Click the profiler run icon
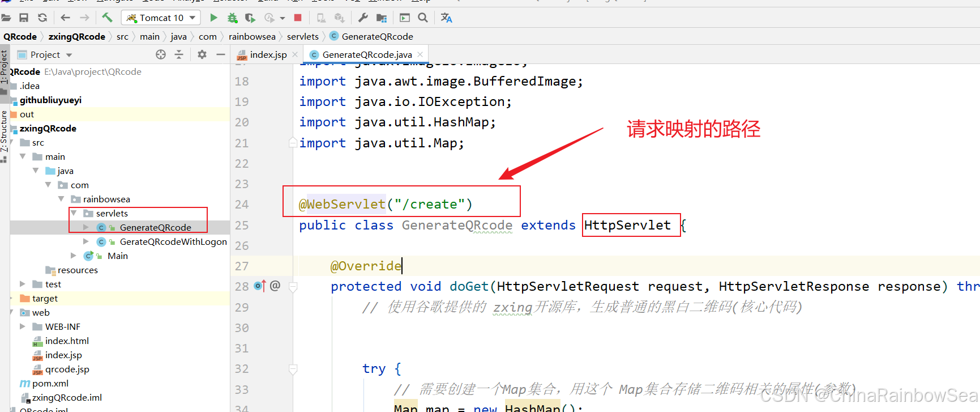The height and width of the screenshot is (412, 980). click(x=269, y=18)
